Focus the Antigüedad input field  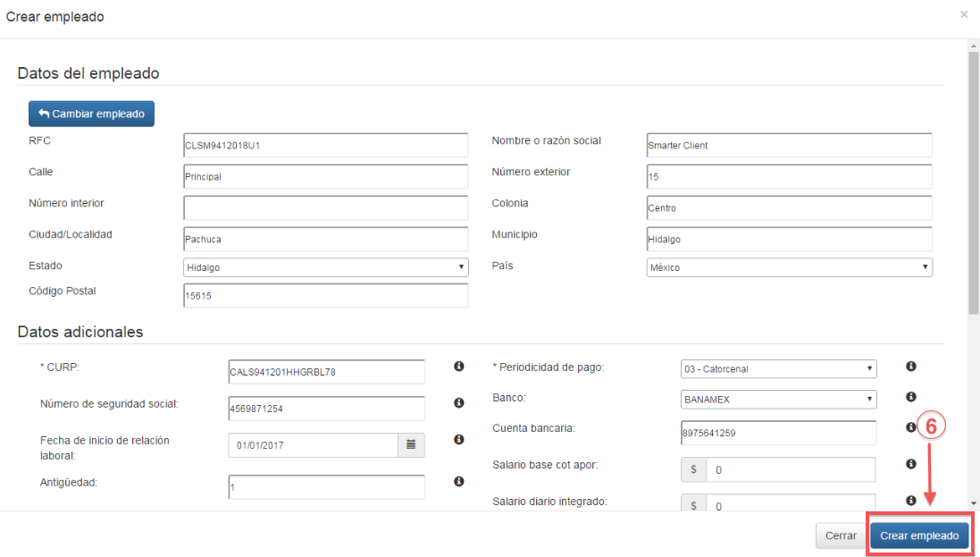pos(327,487)
